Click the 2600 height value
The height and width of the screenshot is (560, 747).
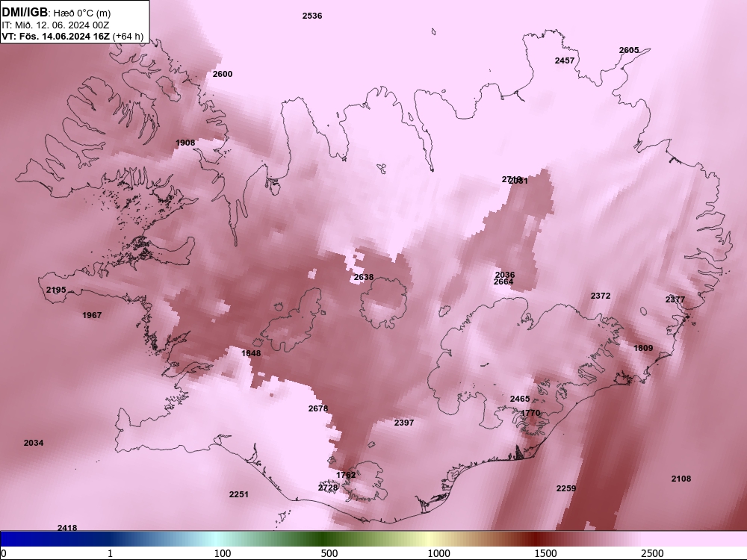(223, 74)
